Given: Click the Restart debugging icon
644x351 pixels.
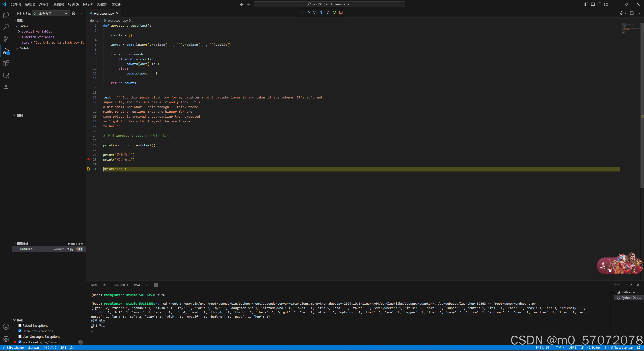Looking at the screenshot, I should tap(334, 12).
